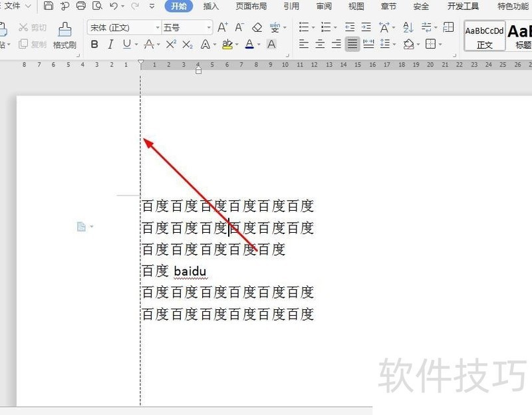Toggle Underline formatting
This screenshot has width=532, height=415.
tap(127, 44)
